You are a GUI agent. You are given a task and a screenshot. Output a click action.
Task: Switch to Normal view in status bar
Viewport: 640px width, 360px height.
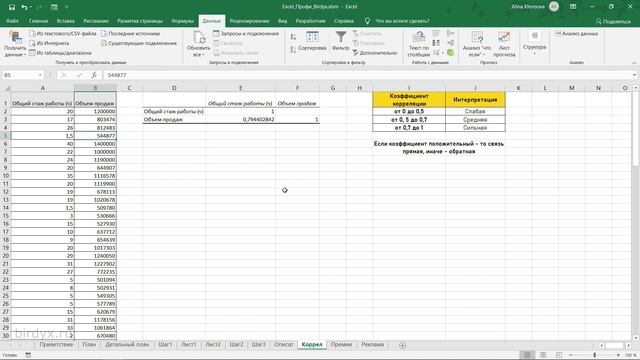pyautogui.click(x=527, y=355)
